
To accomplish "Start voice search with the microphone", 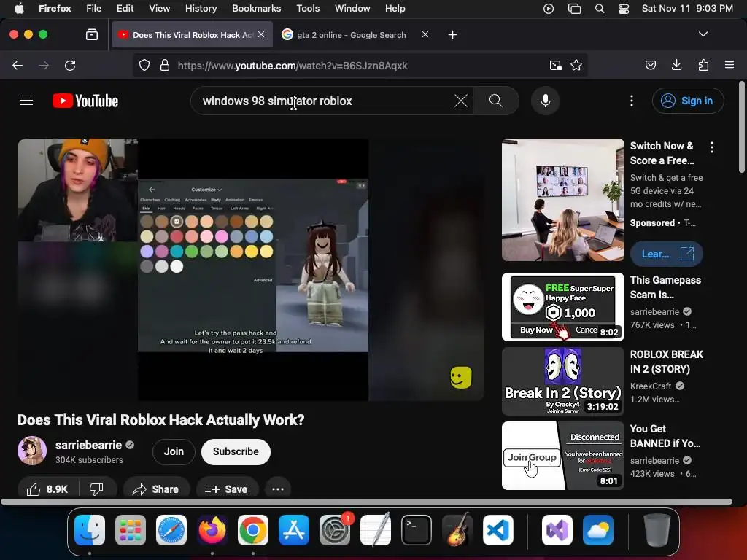I will (x=546, y=101).
